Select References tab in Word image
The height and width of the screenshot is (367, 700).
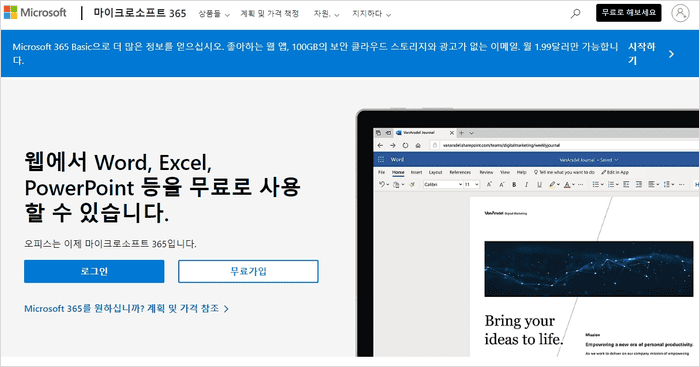460,172
